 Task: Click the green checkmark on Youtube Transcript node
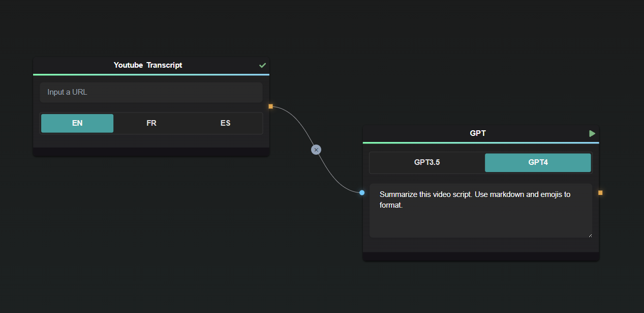(262, 65)
